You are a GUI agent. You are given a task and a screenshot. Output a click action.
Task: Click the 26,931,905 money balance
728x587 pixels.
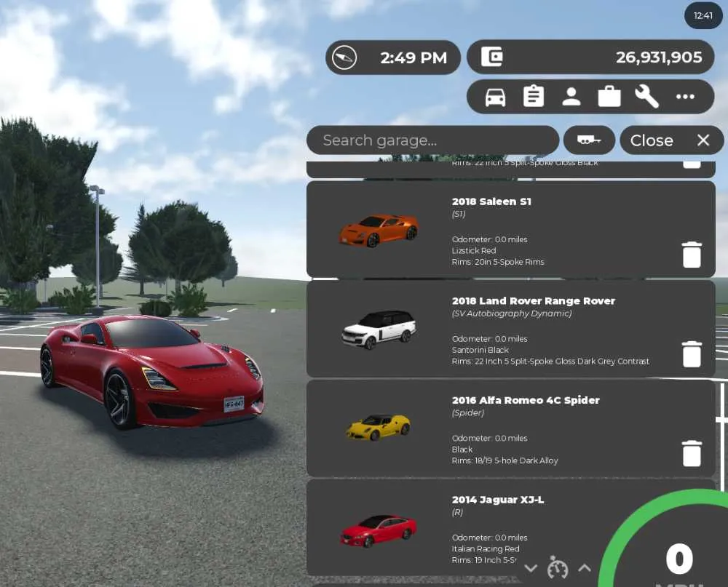[659, 57]
